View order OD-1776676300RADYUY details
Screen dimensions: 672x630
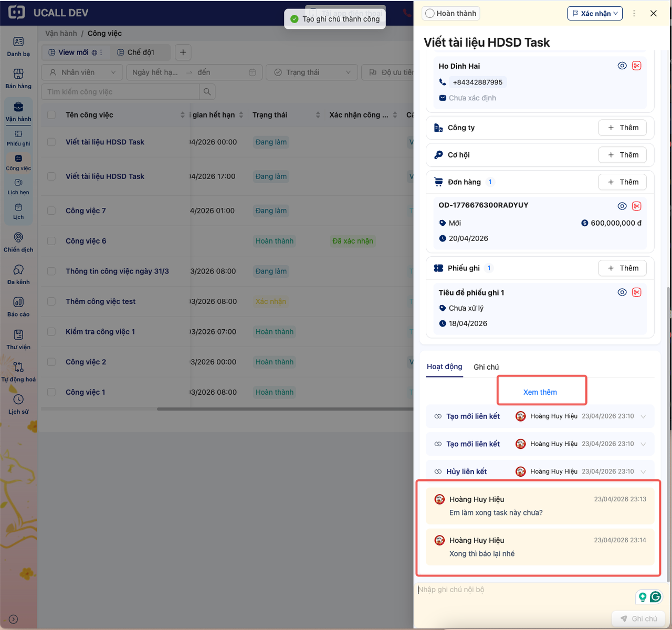[622, 206]
